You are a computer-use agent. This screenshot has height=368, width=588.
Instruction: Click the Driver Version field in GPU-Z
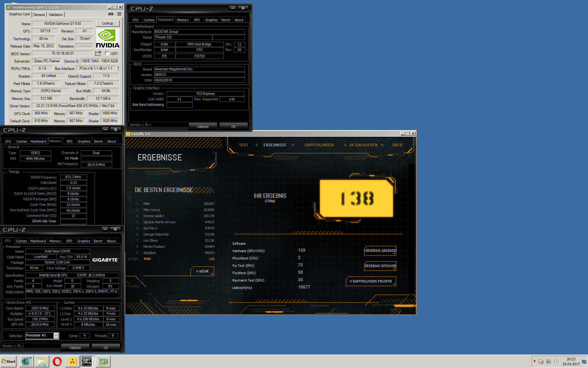[75, 106]
